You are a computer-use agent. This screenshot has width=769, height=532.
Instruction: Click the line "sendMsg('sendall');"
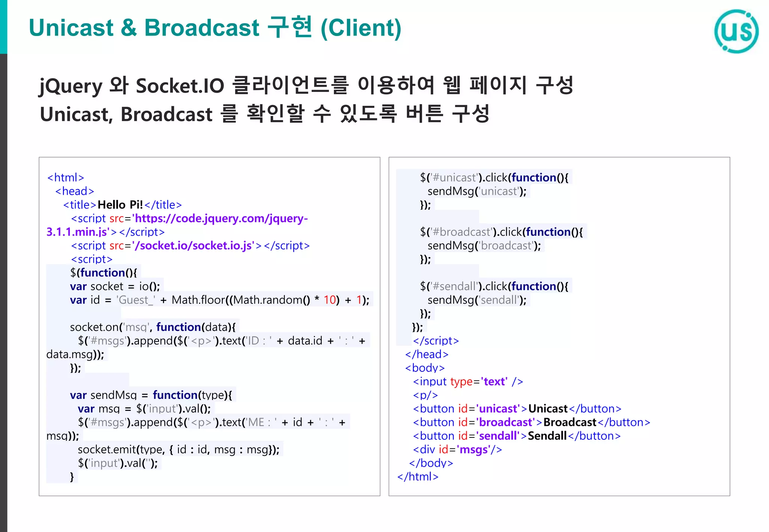(477, 300)
